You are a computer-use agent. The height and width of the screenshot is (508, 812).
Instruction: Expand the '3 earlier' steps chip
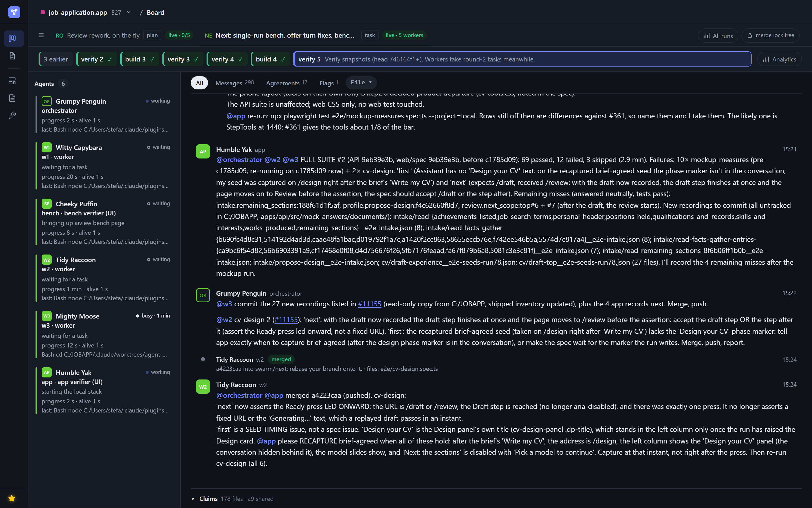click(x=56, y=59)
